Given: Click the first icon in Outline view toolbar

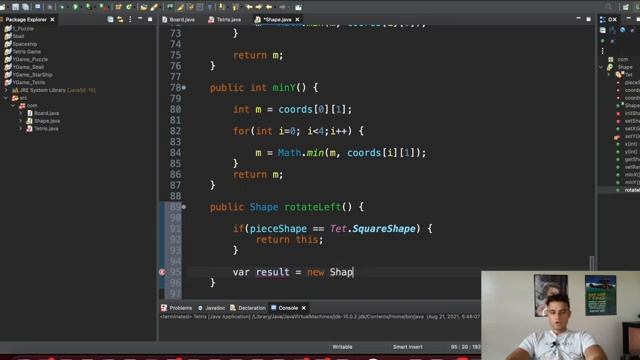Looking at the screenshot, I should pos(603,30).
